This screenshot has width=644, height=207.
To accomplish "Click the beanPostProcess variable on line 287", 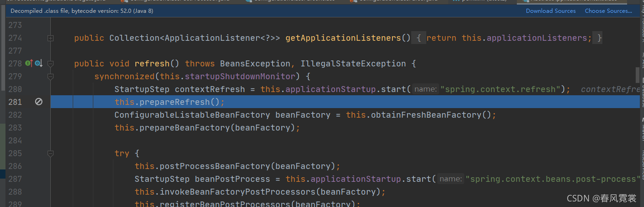I will pyautogui.click(x=232, y=179).
